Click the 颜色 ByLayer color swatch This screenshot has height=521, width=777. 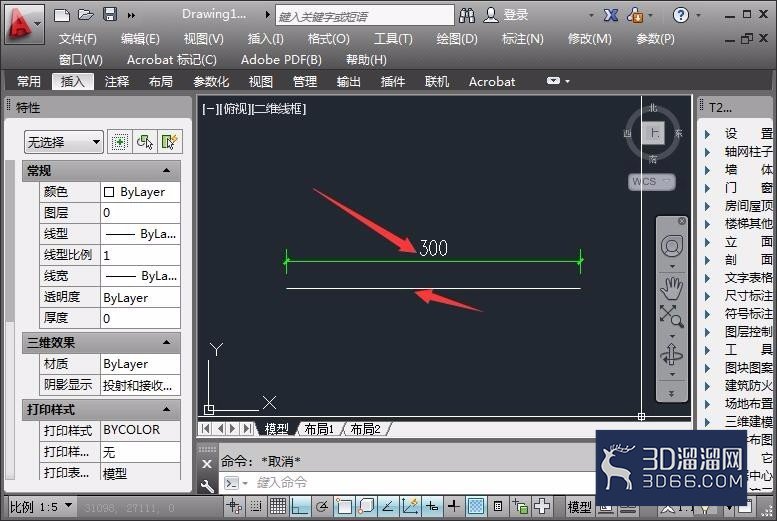click(109, 192)
